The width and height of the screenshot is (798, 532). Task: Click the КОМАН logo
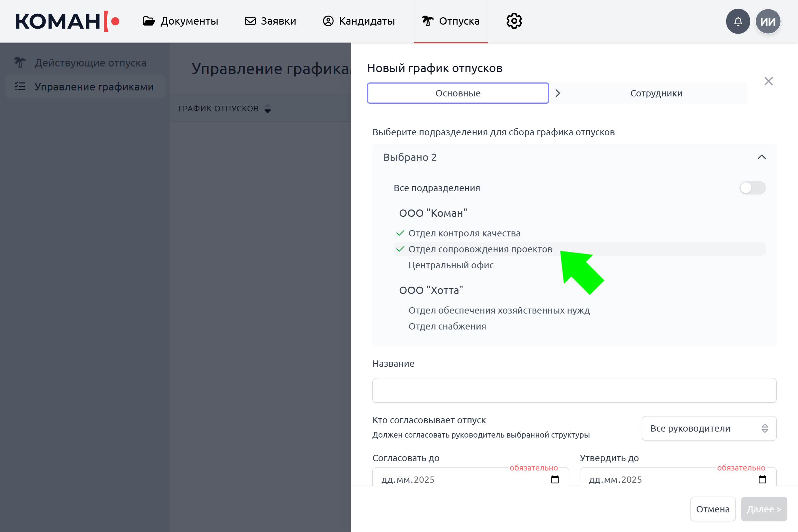pos(67,21)
